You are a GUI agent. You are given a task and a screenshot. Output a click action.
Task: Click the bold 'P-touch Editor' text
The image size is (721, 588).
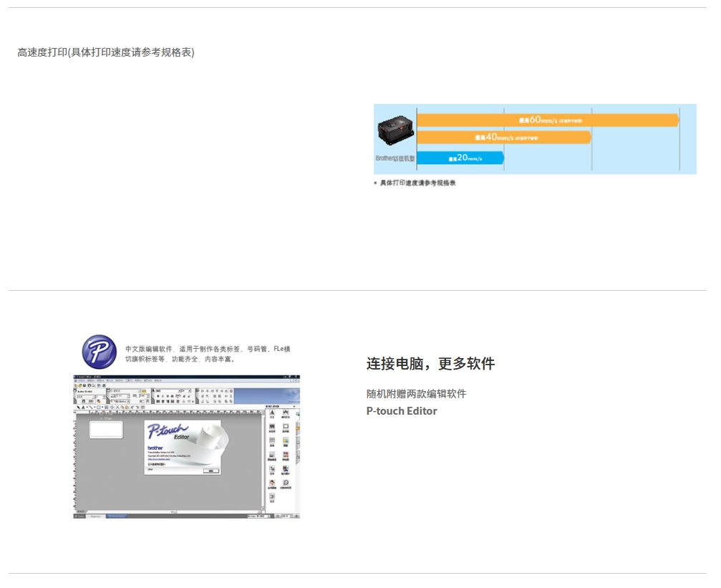pyautogui.click(x=402, y=411)
